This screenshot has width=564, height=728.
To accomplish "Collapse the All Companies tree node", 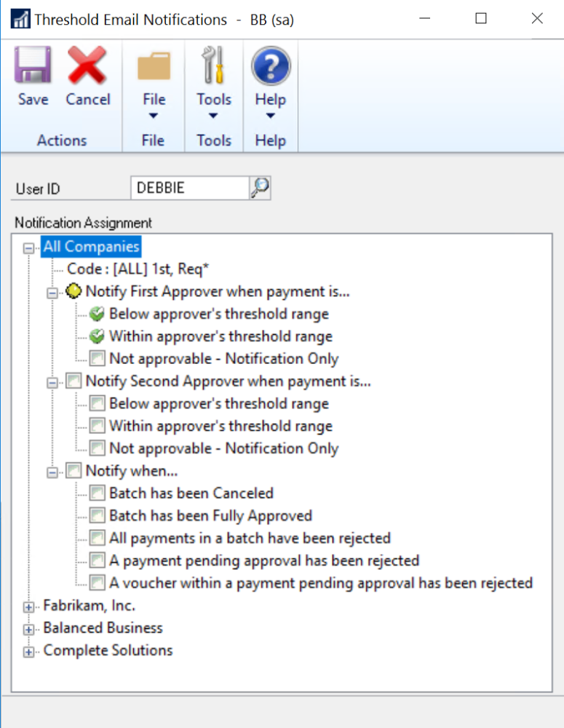I will pyautogui.click(x=28, y=248).
